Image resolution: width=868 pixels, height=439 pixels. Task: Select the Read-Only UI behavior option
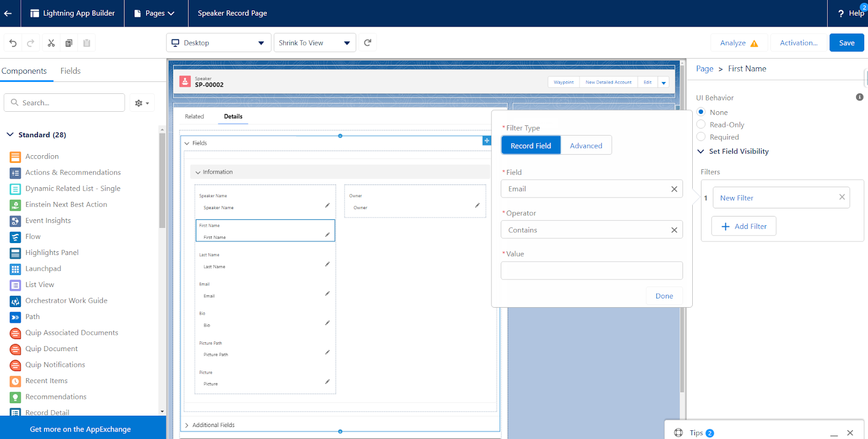coord(701,124)
